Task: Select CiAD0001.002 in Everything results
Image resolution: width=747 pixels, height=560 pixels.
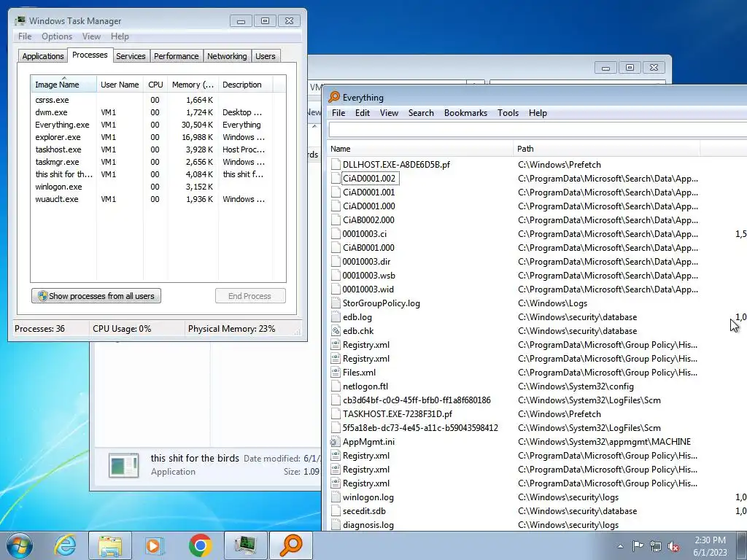Action: pos(369,179)
